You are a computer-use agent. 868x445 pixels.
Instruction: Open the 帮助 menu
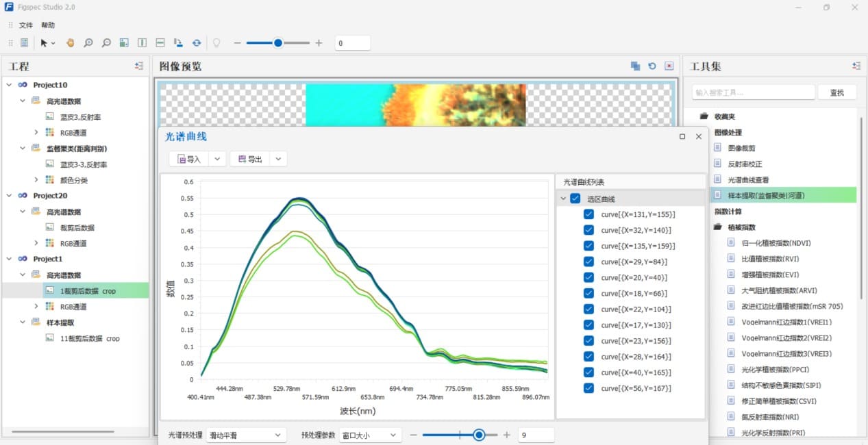(48, 25)
